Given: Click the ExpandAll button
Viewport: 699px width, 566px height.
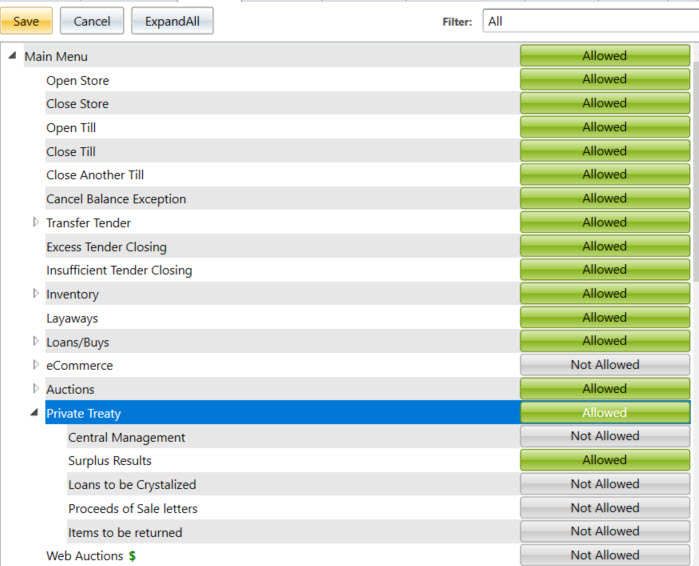Looking at the screenshot, I should (x=172, y=21).
